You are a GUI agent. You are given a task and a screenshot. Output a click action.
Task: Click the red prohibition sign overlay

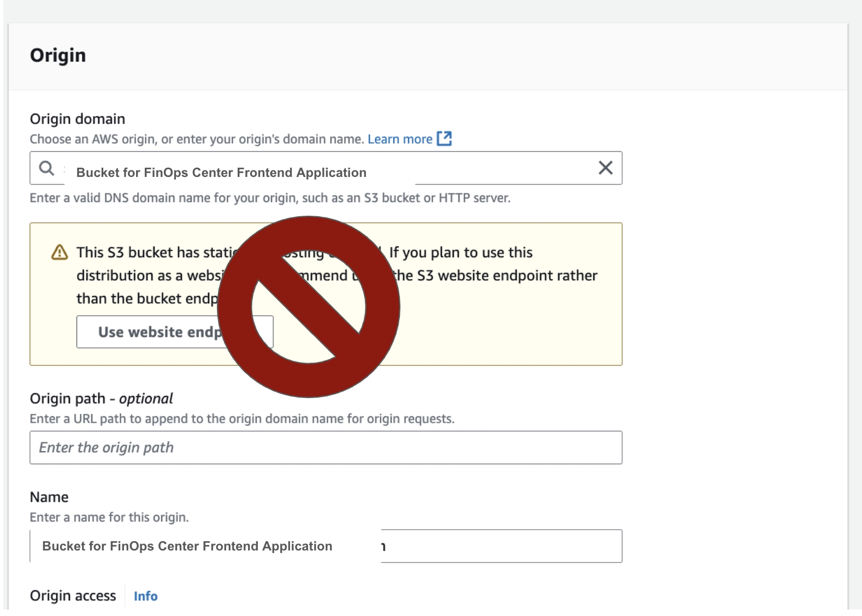pos(309,306)
